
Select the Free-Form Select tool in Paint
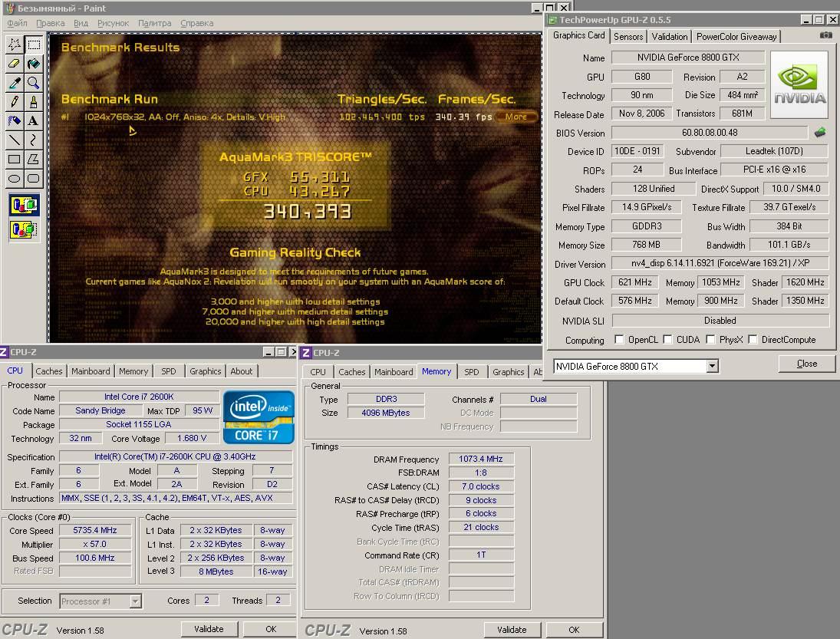15,44
